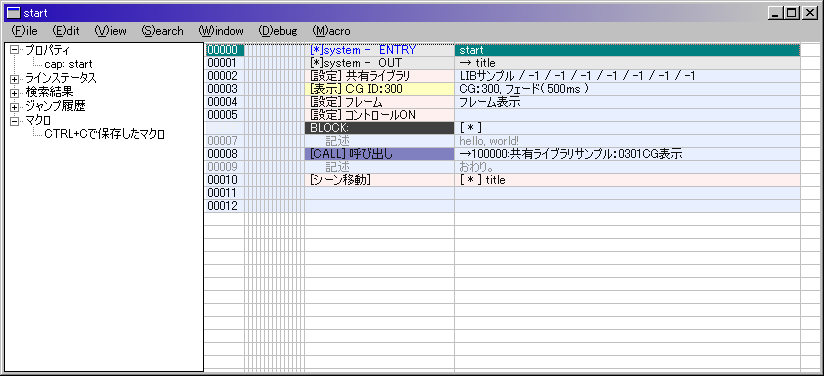The image size is (824, 376).
Task: Click the teal 'start' value cell
Action: pyautogui.click(x=627, y=50)
